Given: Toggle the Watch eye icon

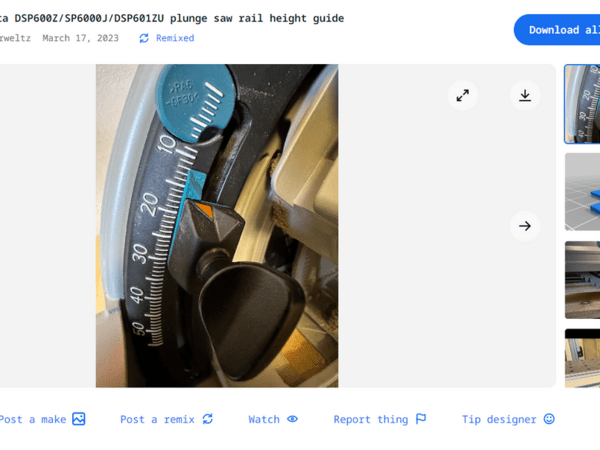Looking at the screenshot, I should [x=292, y=419].
